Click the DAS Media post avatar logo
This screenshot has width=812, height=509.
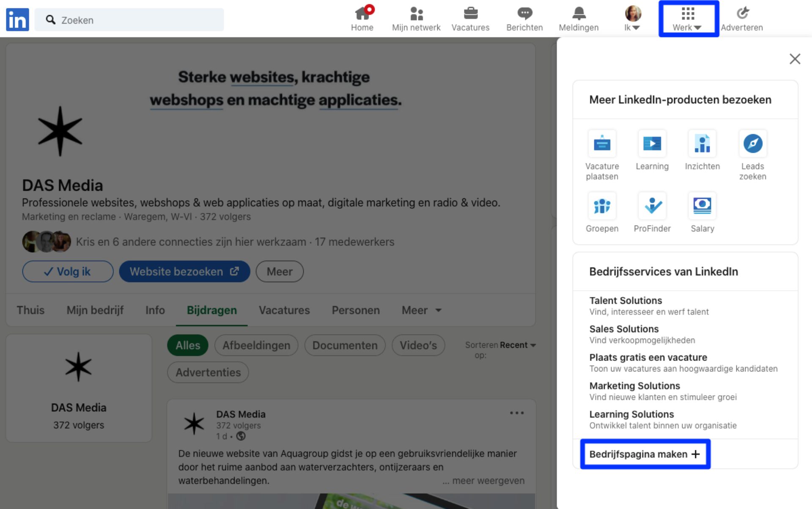point(194,424)
